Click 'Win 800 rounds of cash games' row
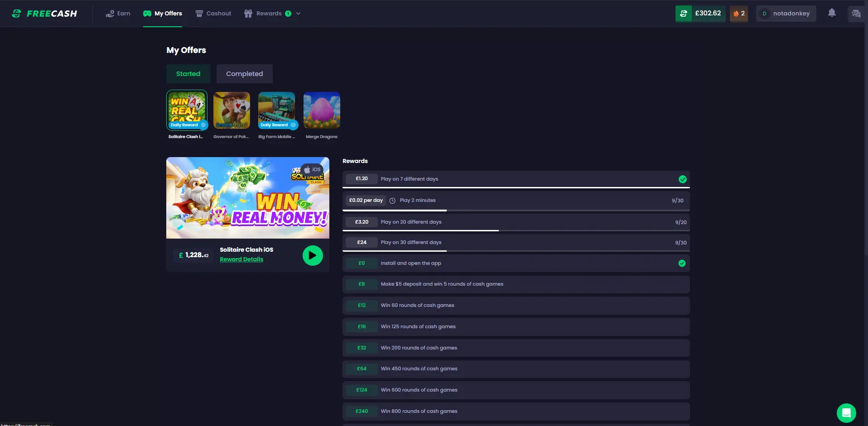The height and width of the screenshot is (426, 868). pos(516,412)
